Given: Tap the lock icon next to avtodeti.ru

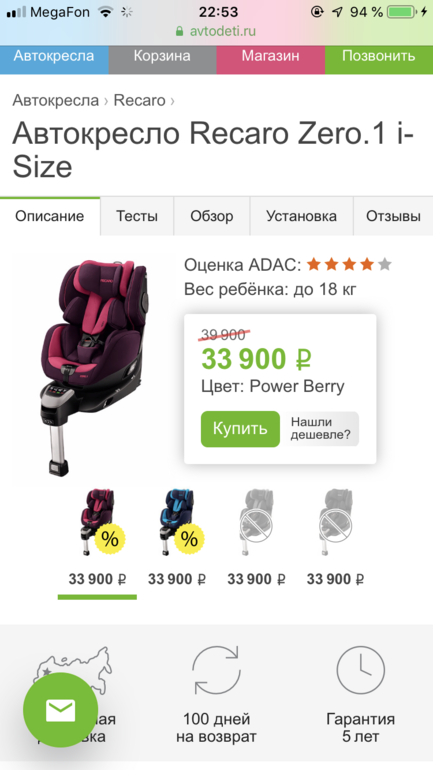Looking at the screenshot, I should click(x=180, y=31).
